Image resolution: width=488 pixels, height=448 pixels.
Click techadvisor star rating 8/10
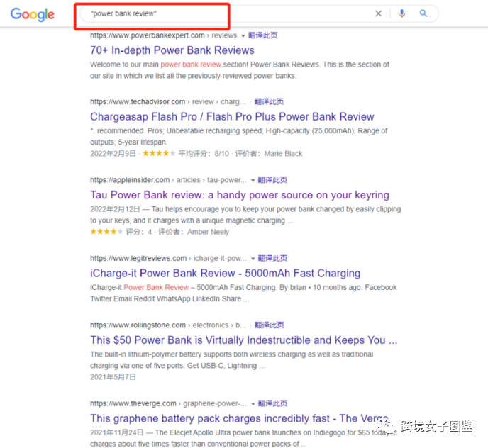pyautogui.click(x=159, y=153)
